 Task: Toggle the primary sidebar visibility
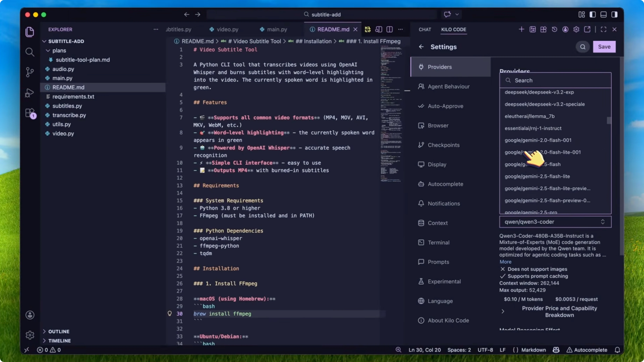click(593, 15)
